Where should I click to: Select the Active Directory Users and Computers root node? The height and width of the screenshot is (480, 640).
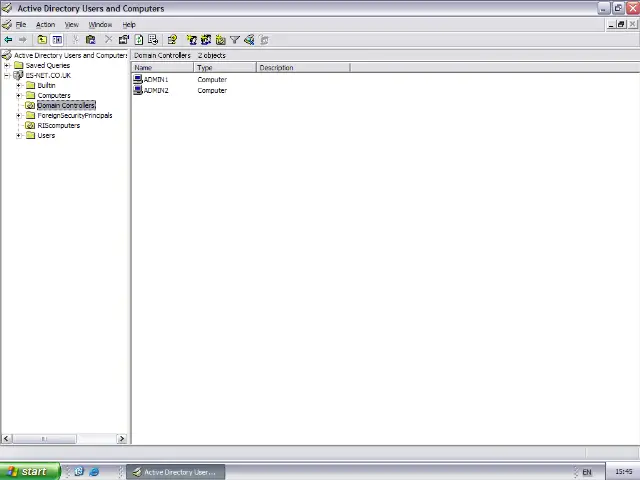point(70,55)
